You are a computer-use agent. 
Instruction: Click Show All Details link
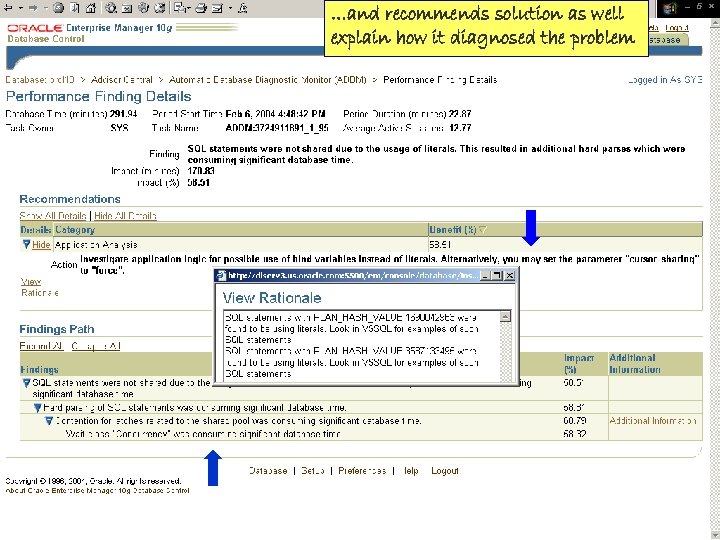pos(53,216)
